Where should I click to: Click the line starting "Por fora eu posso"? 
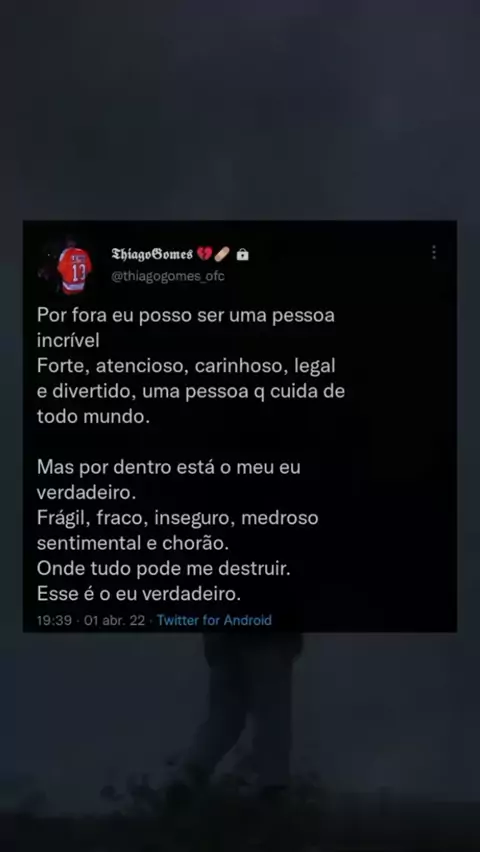coord(186,315)
